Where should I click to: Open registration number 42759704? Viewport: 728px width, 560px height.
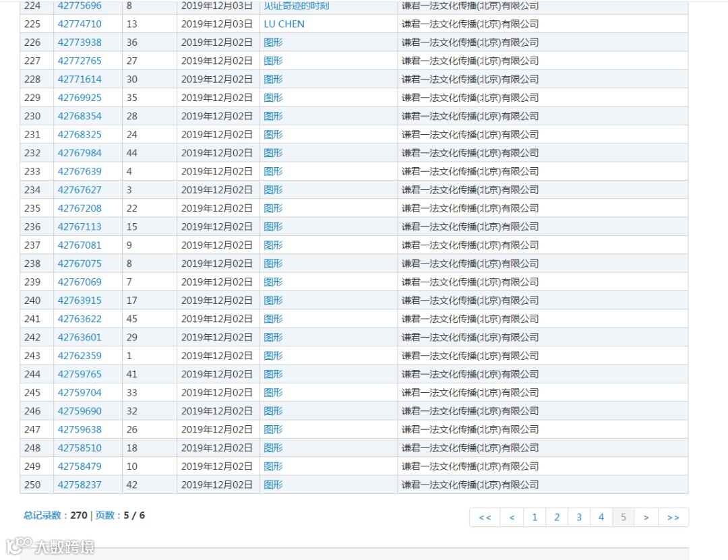(x=80, y=393)
